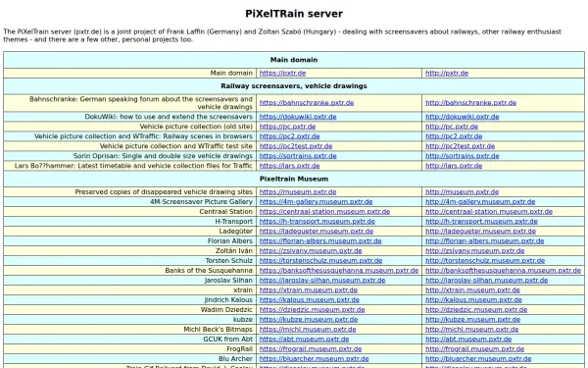Visit https://bluarcher.museum.pxtr.de
This screenshot has width=588, height=368.
314,359
